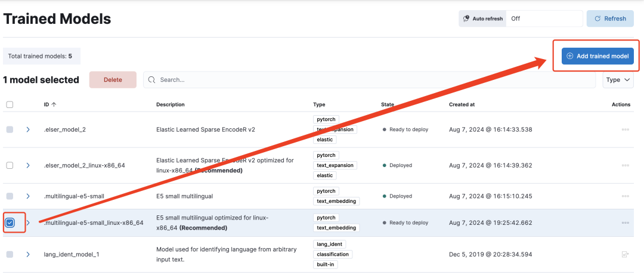The height and width of the screenshot is (278, 644).
Task: Sort by the Created at column
Action: tap(462, 105)
